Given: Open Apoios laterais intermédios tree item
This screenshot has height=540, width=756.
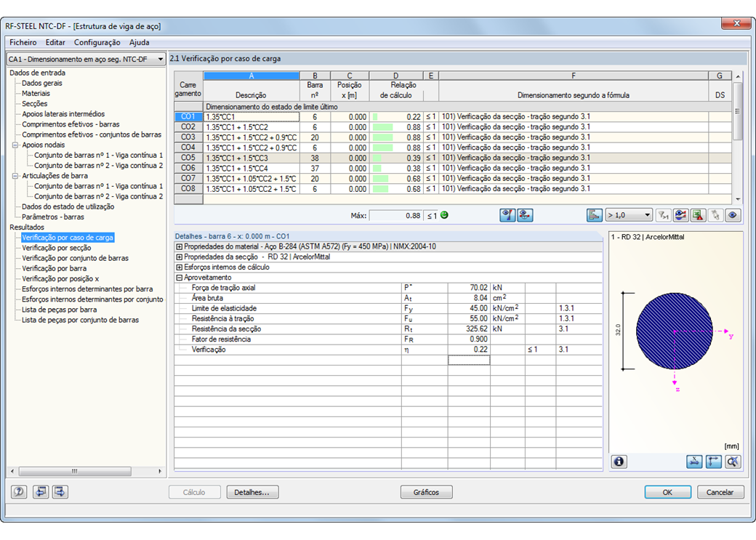Looking at the screenshot, I should pyautogui.click(x=63, y=114).
